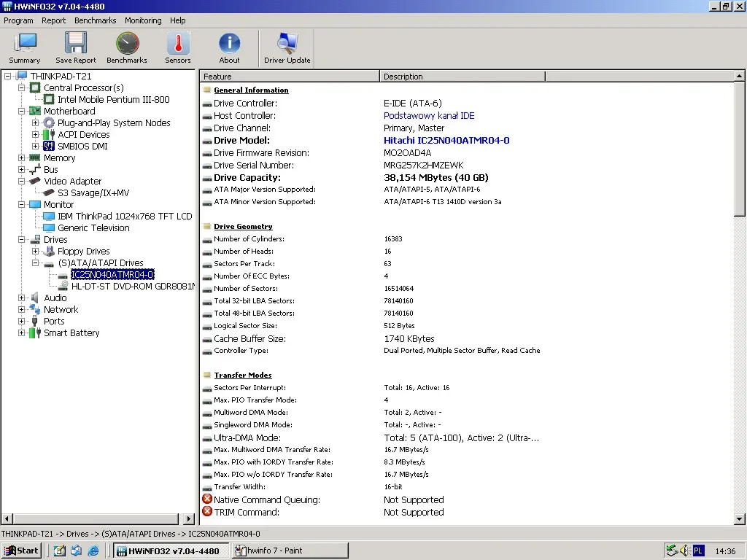The height and width of the screenshot is (560, 747).
Task: Collapse the Video Adapter node
Action: [21, 181]
